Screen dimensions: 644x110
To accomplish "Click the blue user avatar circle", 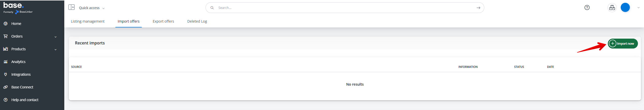I will click(x=625, y=8).
